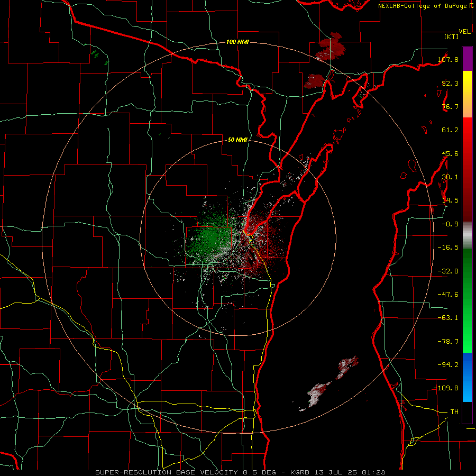476x476 pixels.
Task: Click the 76.7 scale value
Action: point(450,106)
